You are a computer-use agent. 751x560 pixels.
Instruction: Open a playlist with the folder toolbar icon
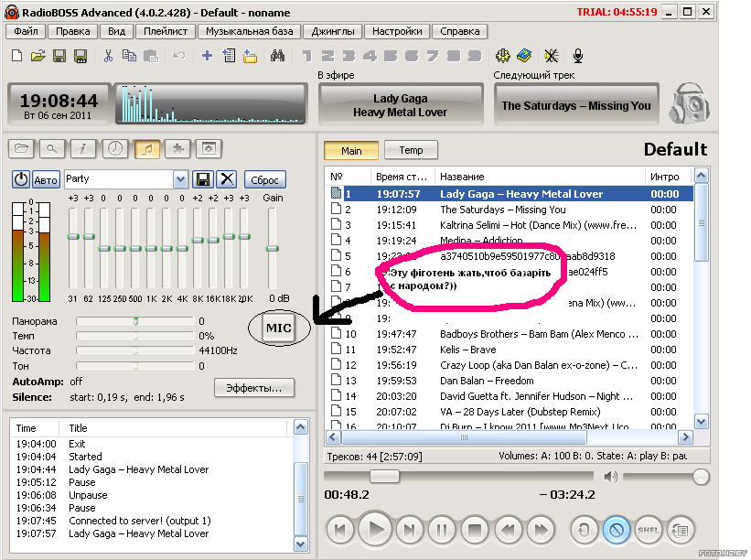click(x=38, y=56)
